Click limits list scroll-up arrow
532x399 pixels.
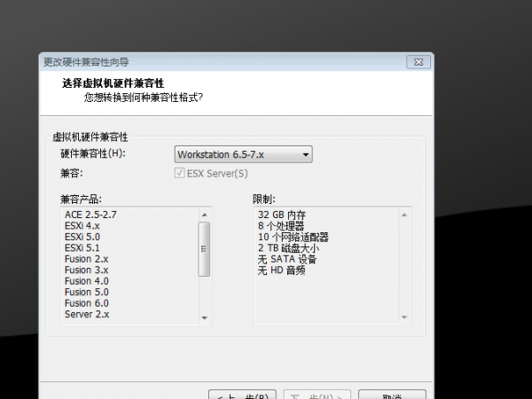(406, 214)
